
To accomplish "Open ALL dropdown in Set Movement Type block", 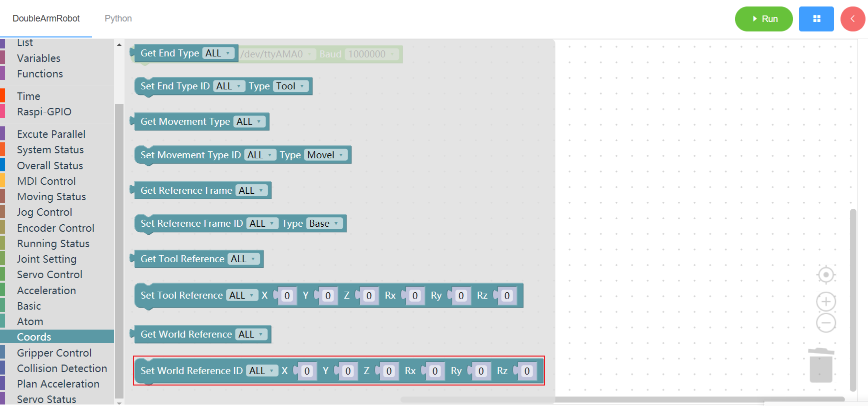I will [x=260, y=155].
